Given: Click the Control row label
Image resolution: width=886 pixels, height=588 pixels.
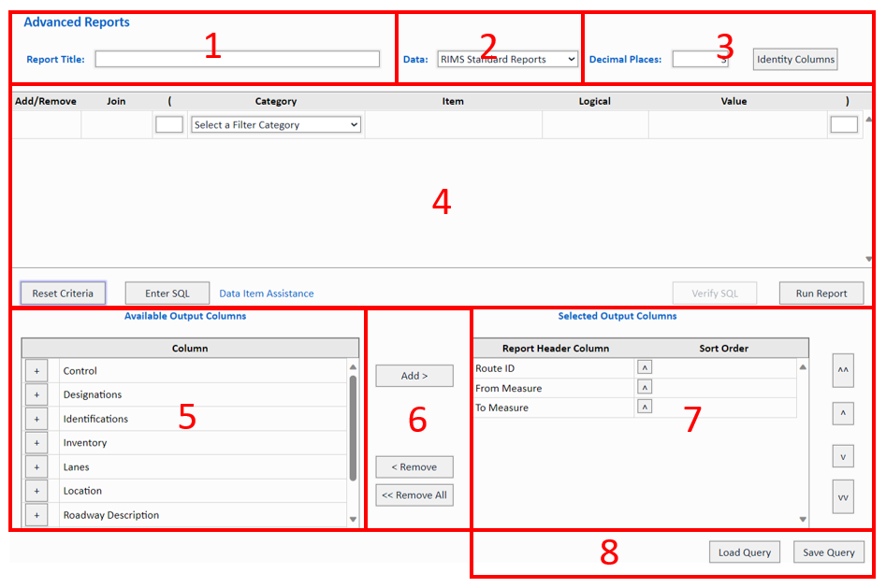Looking at the screenshot, I should tap(80, 371).
